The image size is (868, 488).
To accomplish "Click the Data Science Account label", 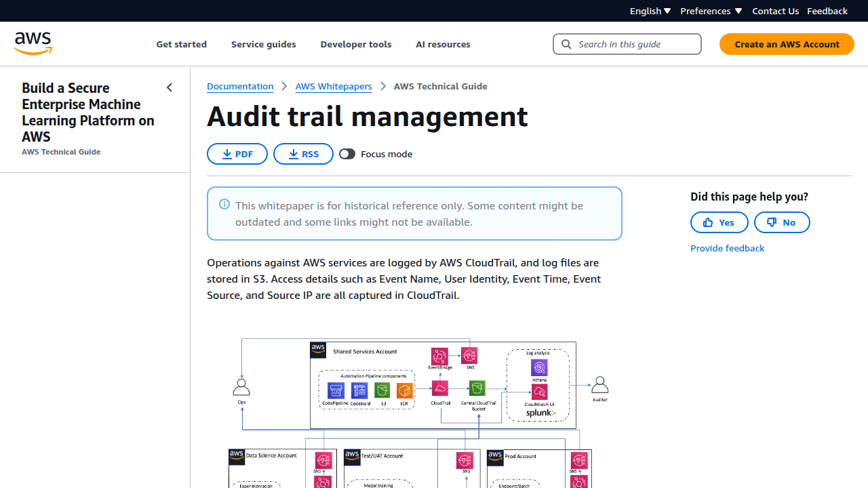I will coord(272,455).
